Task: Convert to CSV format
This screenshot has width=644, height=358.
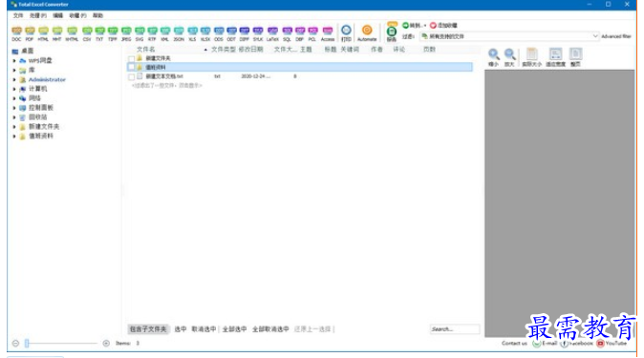Action: tap(87, 33)
